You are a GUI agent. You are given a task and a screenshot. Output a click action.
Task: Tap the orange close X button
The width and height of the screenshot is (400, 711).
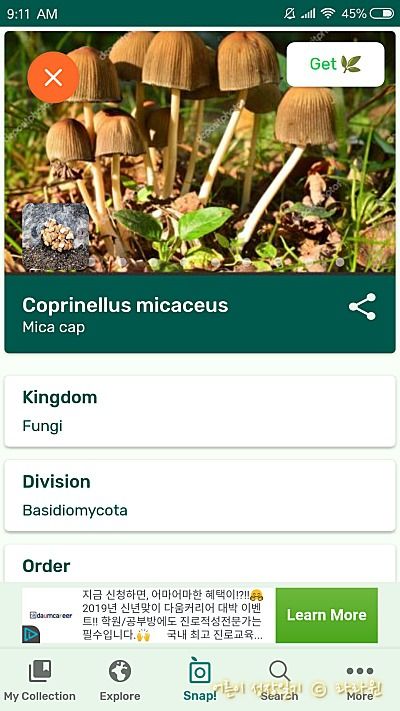point(53,78)
